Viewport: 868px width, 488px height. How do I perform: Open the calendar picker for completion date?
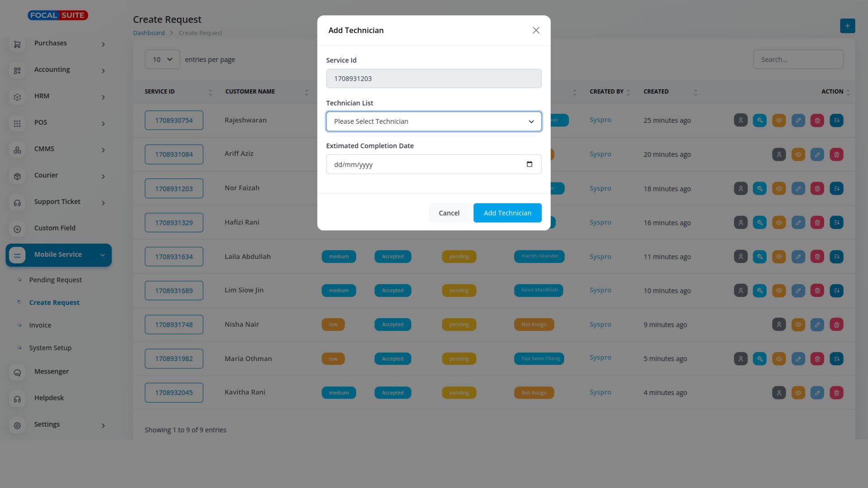(x=529, y=164)
